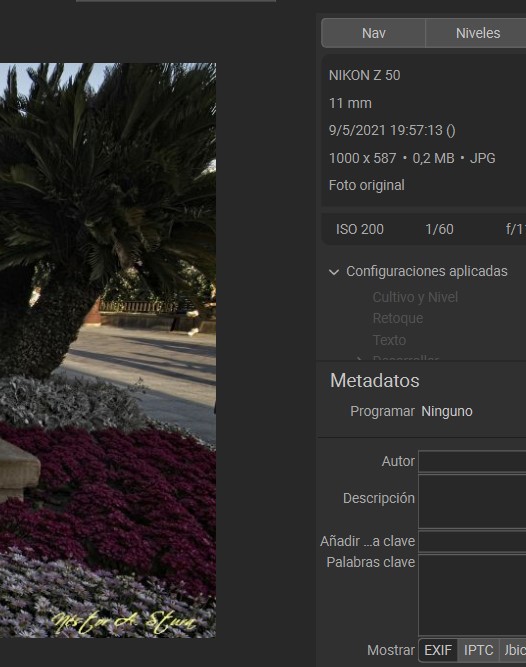This screenshot has height=667, width=526.
Task: Show IPTC metadata
Action: [x=478, y=650]
